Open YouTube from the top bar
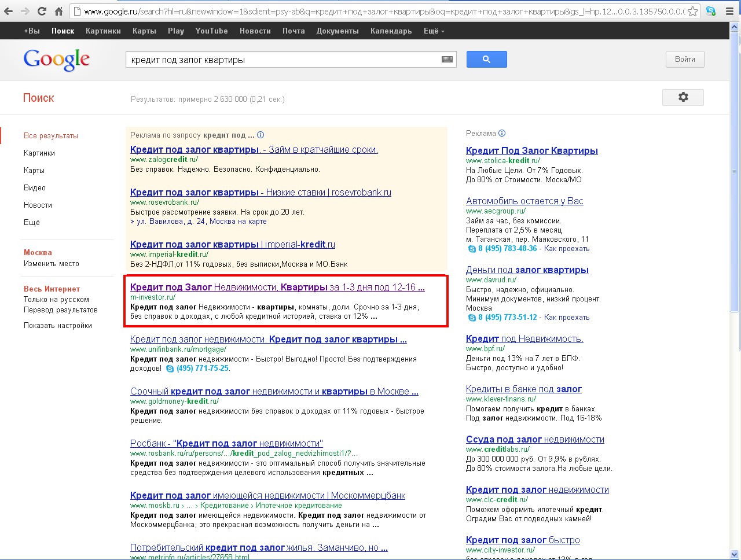741x560 pixels. [211, 31]
